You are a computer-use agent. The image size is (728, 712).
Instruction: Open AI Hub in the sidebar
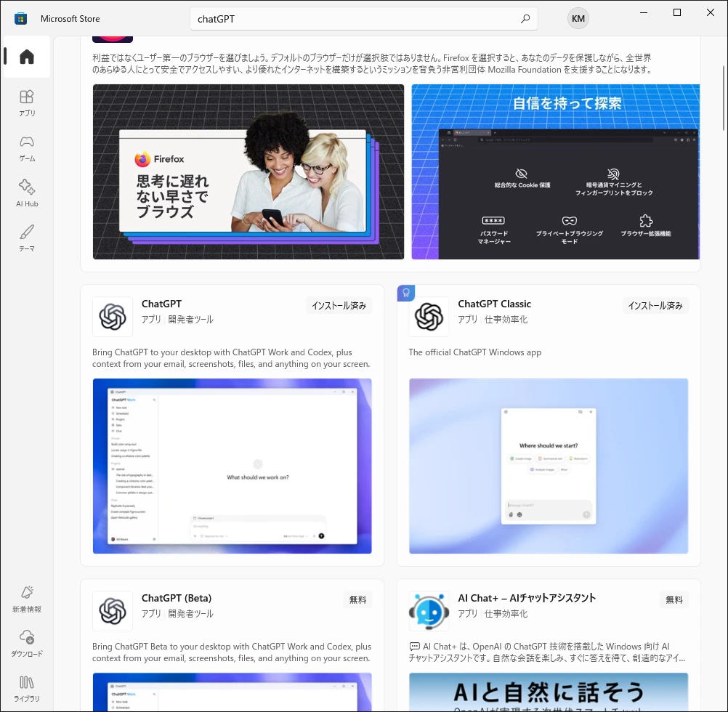26,193
